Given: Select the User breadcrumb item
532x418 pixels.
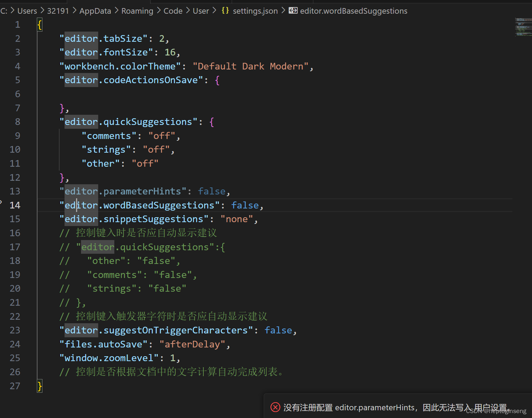Looking at the screenshot, I should [x=201, y=11].
